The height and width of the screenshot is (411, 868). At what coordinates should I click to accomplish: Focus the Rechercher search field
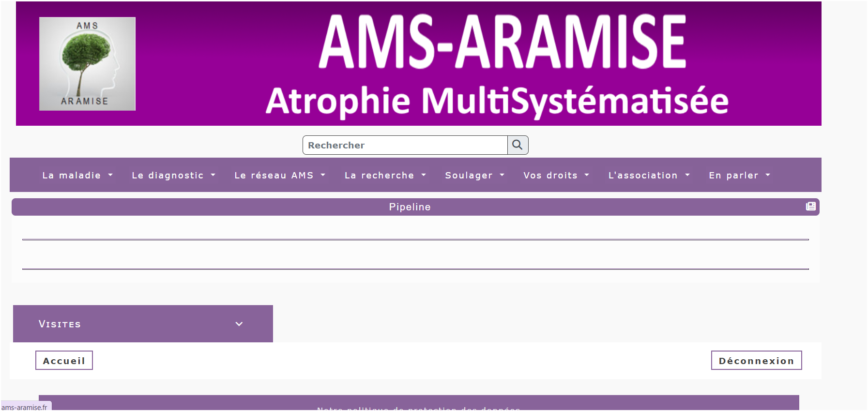point(405,145)
